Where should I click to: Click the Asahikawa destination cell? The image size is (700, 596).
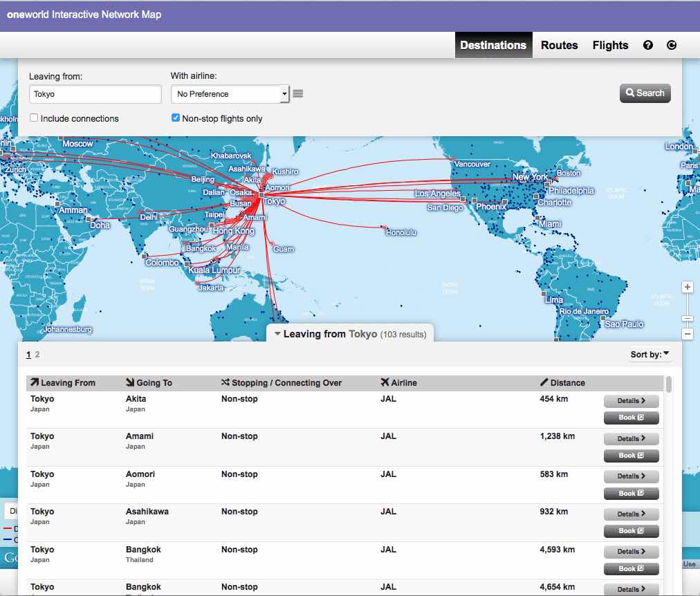point(147,512)
